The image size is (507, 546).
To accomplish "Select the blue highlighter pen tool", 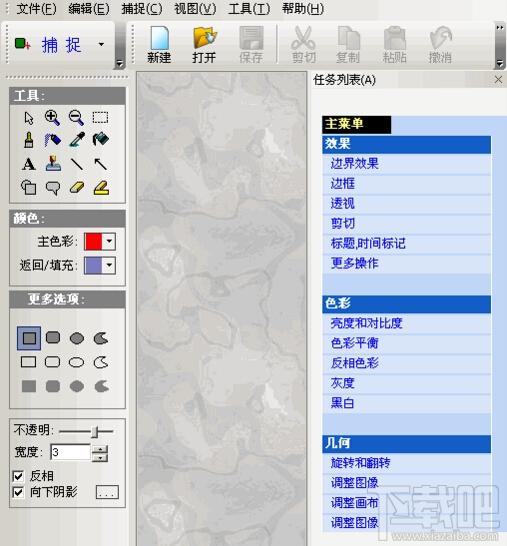I will (x=52, y=140).
